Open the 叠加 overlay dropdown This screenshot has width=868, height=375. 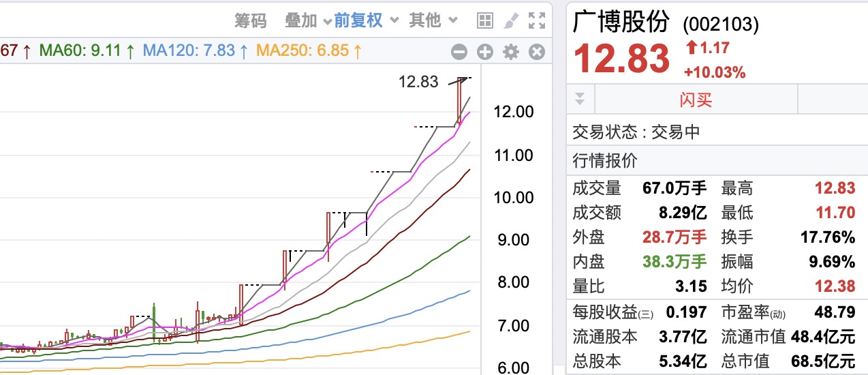point(307,20)
